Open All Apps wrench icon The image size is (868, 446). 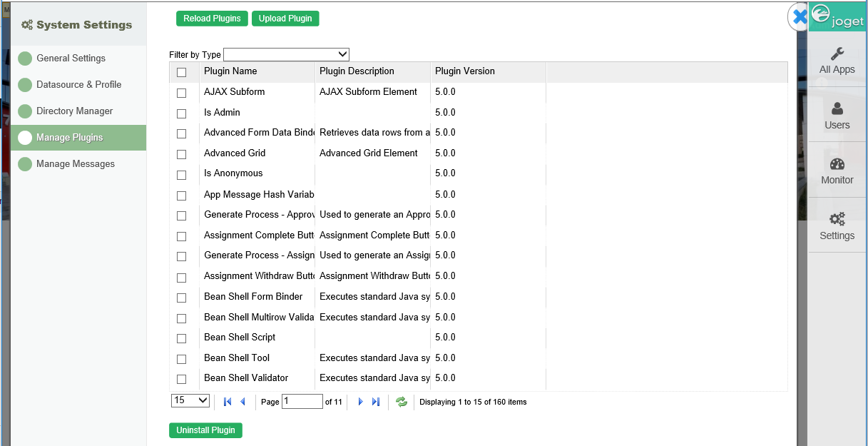click(x=837, y=55)
